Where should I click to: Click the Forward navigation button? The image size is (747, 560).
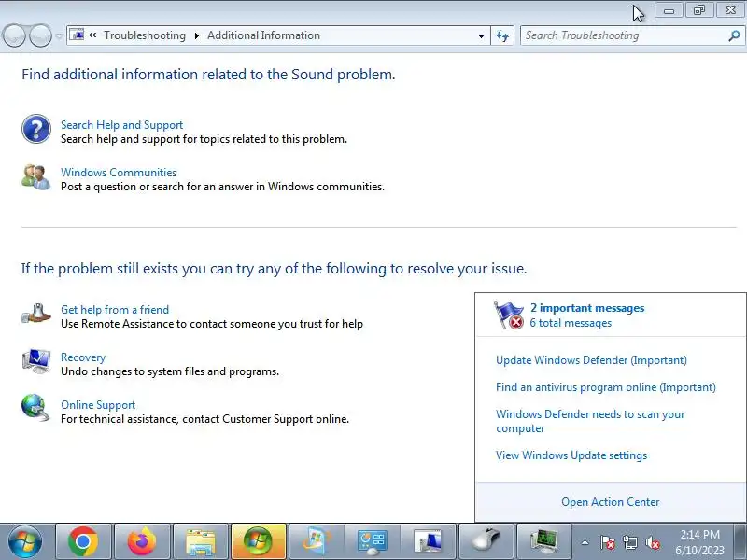tap(40, 35)
